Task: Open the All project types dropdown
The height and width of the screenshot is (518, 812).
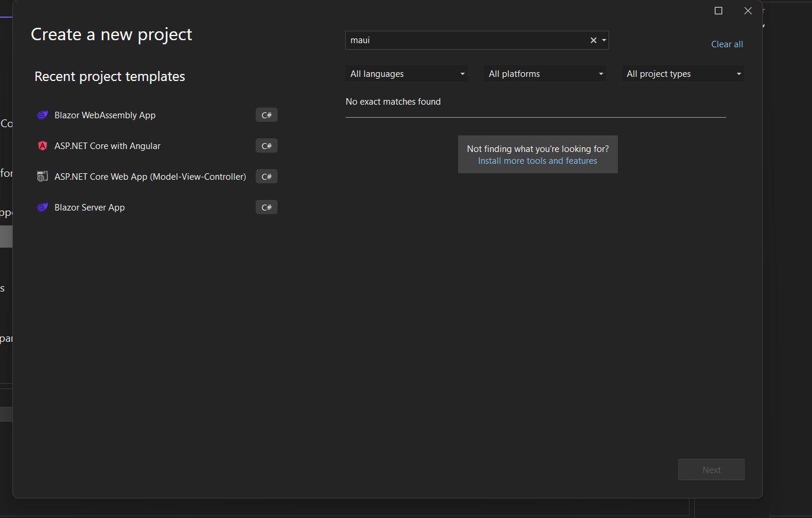Action: pos(683,73)
